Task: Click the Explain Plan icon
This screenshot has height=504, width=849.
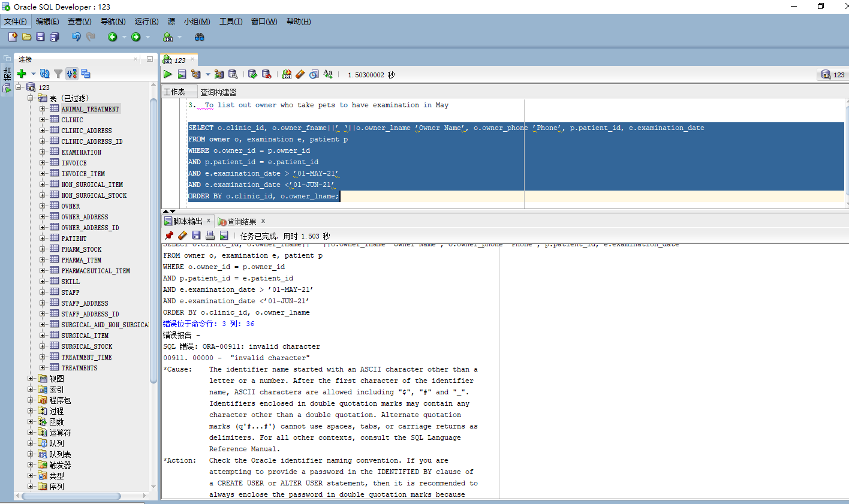Action: 196,74
